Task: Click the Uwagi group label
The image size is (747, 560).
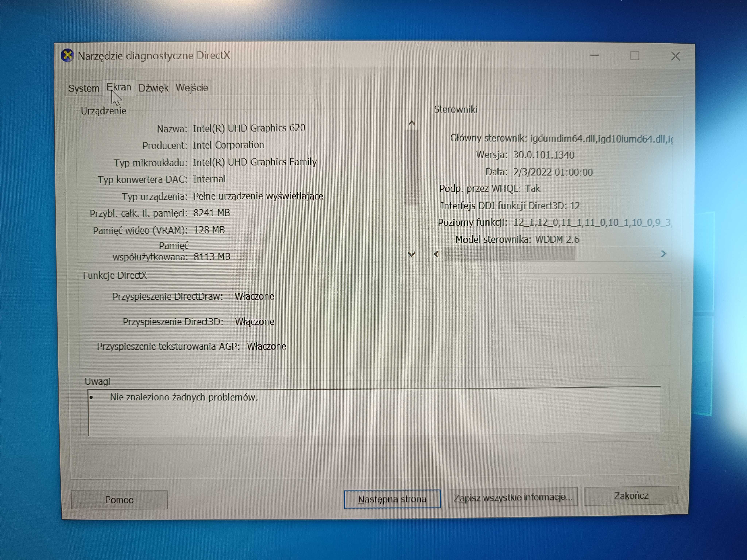Action: coord(97,381)
